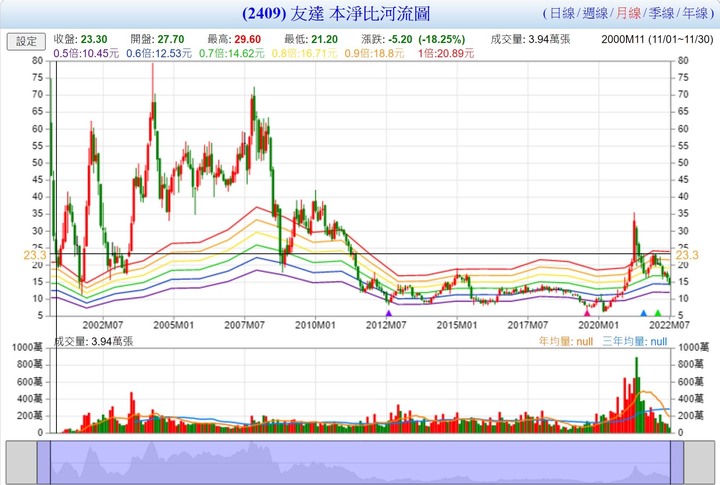
Task: Click the date range 2000M11 (11/01~11/30)
Action: (657, 39)
